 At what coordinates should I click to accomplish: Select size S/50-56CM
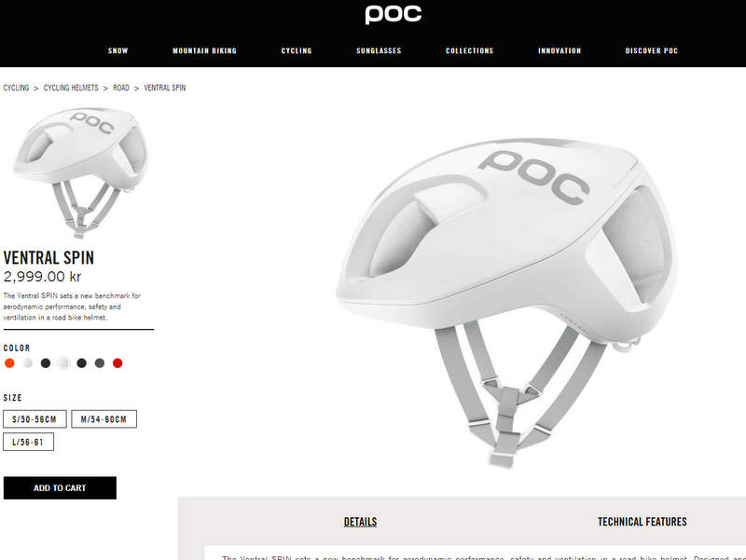[35, 419]
